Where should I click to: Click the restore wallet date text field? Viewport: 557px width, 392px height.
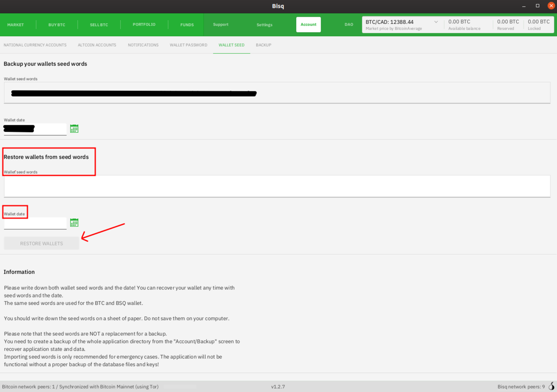point(35,223)
